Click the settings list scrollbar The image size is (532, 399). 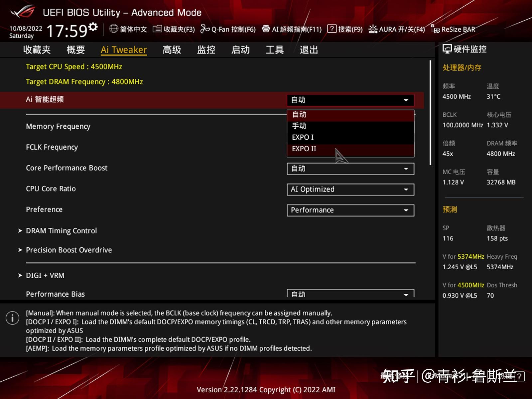click(430, 113)
